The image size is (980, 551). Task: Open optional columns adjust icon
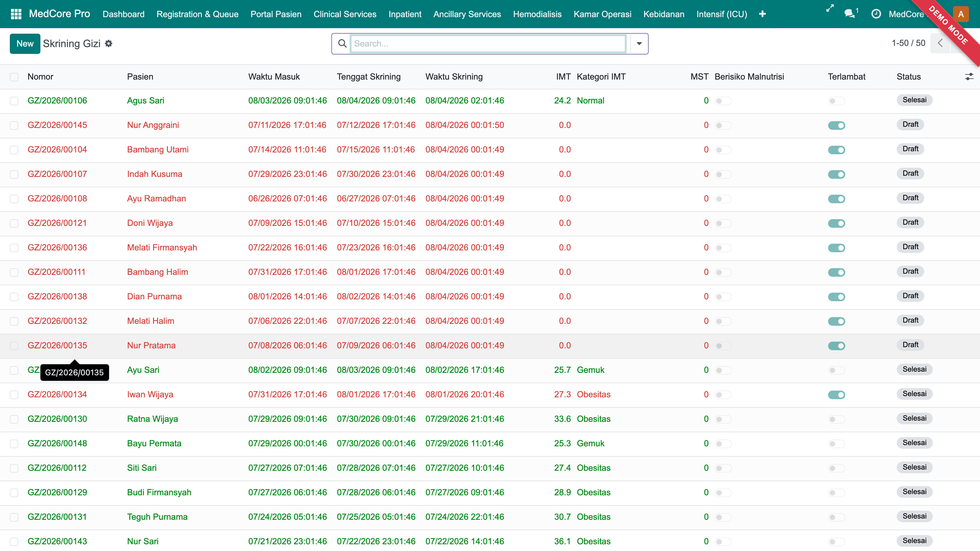click(969, 77)
